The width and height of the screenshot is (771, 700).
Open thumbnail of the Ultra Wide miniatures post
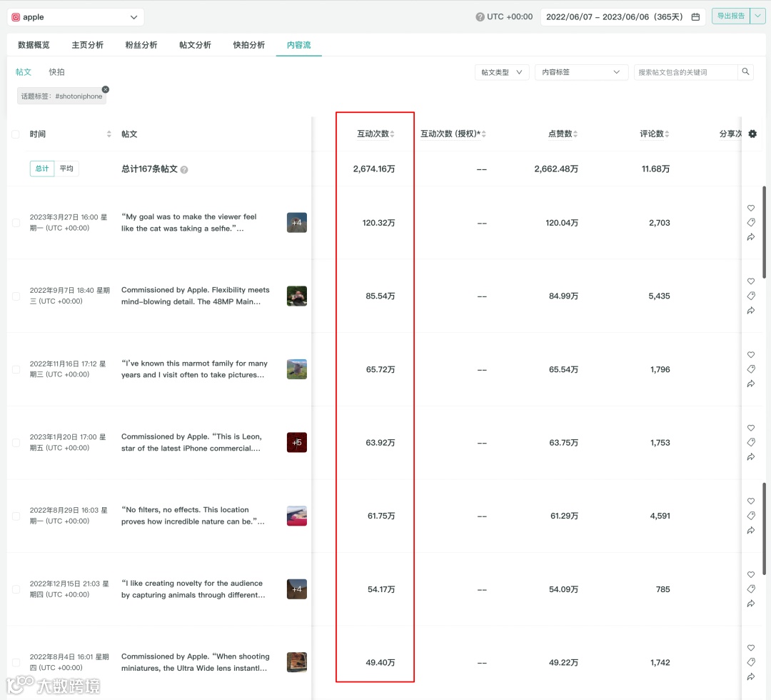297,663
